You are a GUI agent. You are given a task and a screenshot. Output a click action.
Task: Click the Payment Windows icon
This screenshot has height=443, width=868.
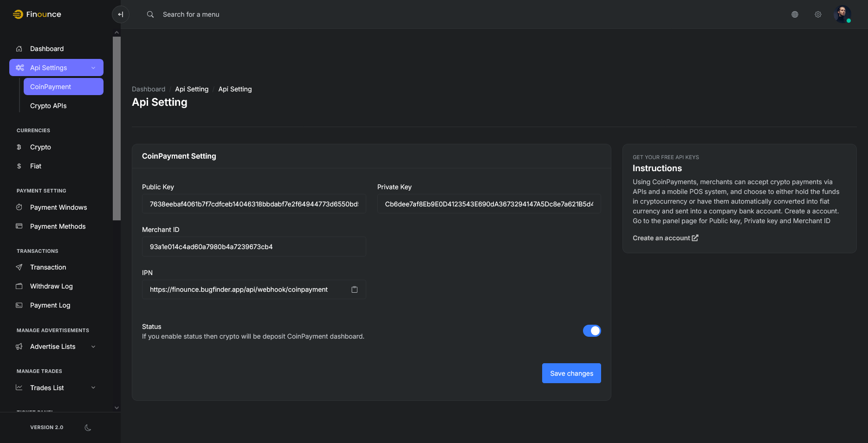[x=19, y=207]
